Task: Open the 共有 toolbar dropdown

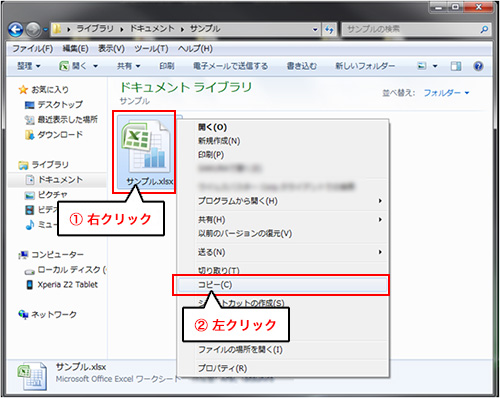Action: click(128, 66)
